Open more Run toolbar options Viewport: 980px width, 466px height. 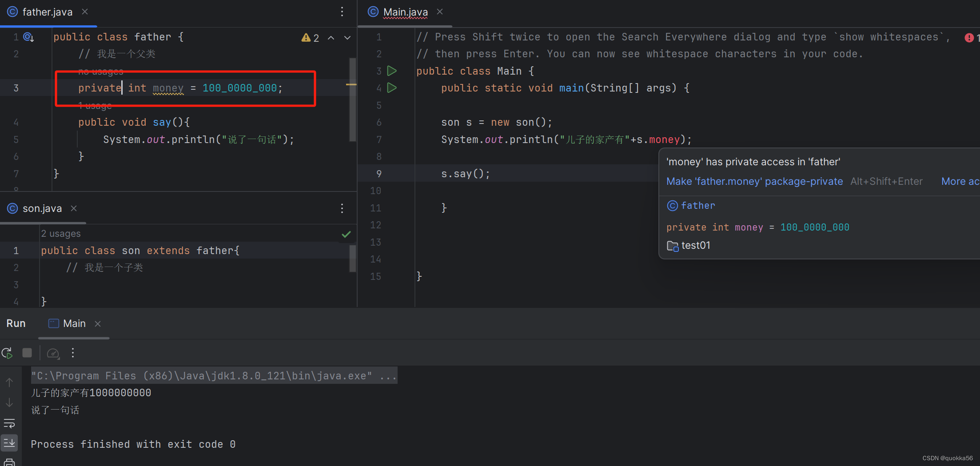point(73,353)
